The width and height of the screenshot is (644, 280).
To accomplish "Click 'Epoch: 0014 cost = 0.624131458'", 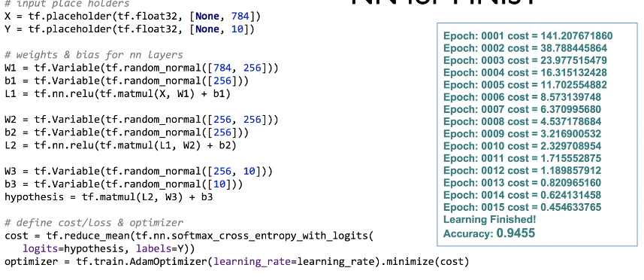I will [522, 195].
